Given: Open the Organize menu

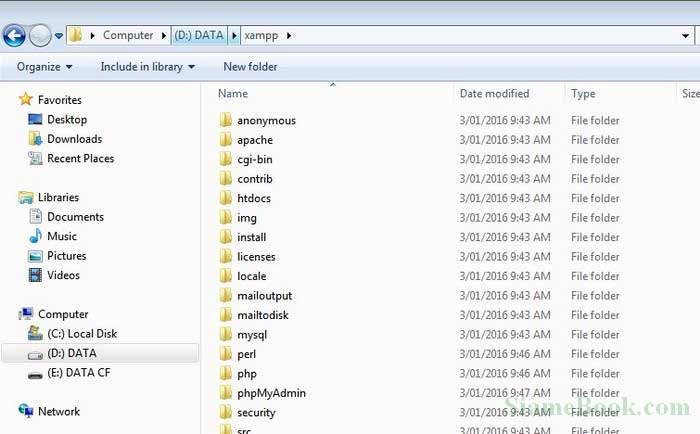Looking at the screenshot, I should tap(45, 67).
